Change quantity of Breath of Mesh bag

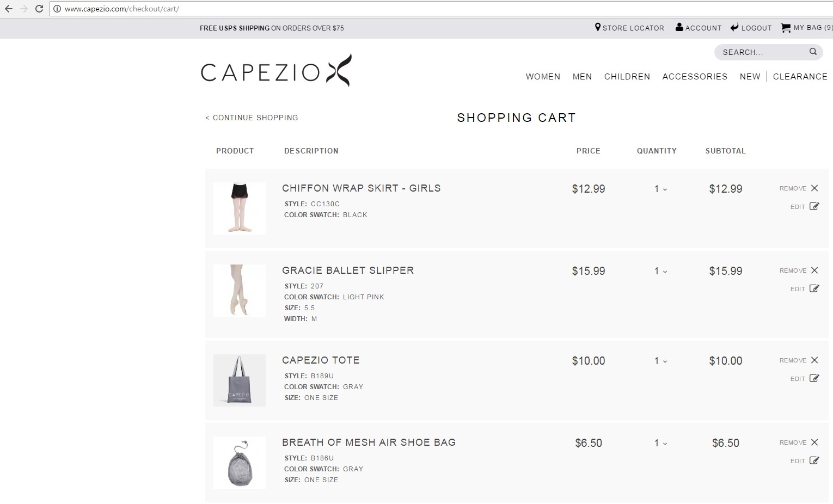click(x=660, y=443)
